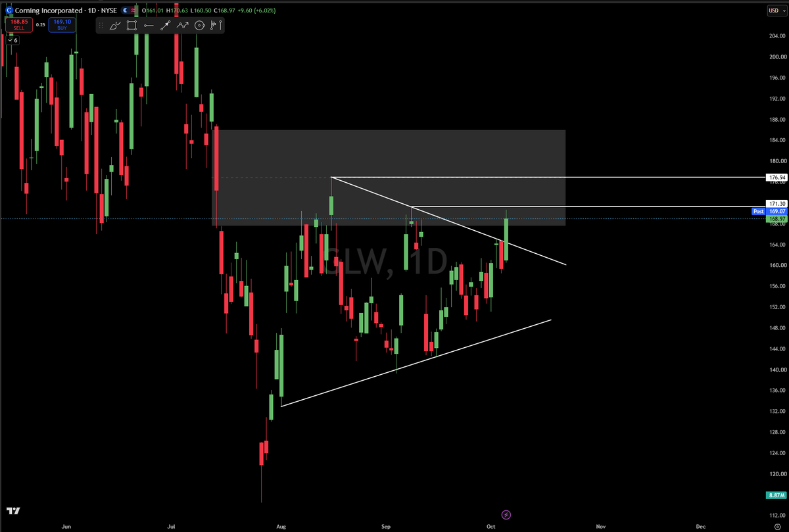Viewport: 789px width, 532px height.
Task: Click the 176.94 price label
Action: [777, 178]
